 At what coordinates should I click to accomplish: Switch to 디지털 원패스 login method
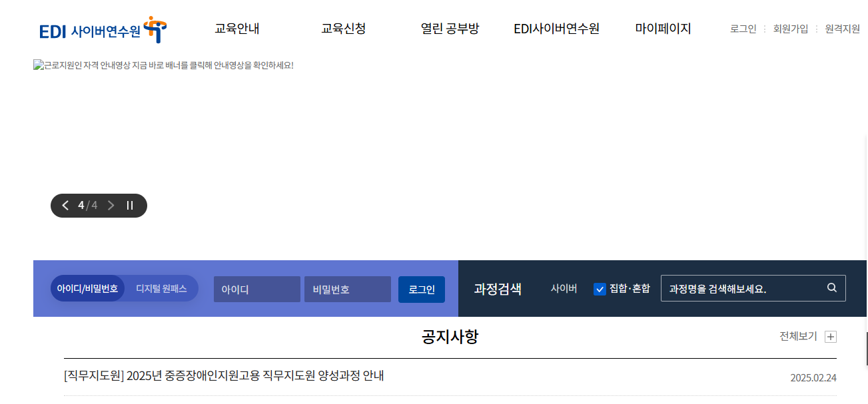(161, 288)
